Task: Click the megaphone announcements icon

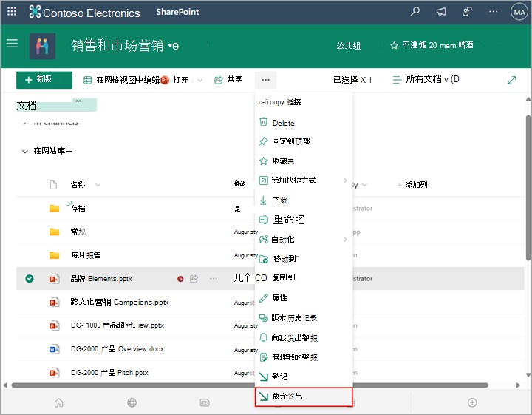Action: 440,12
